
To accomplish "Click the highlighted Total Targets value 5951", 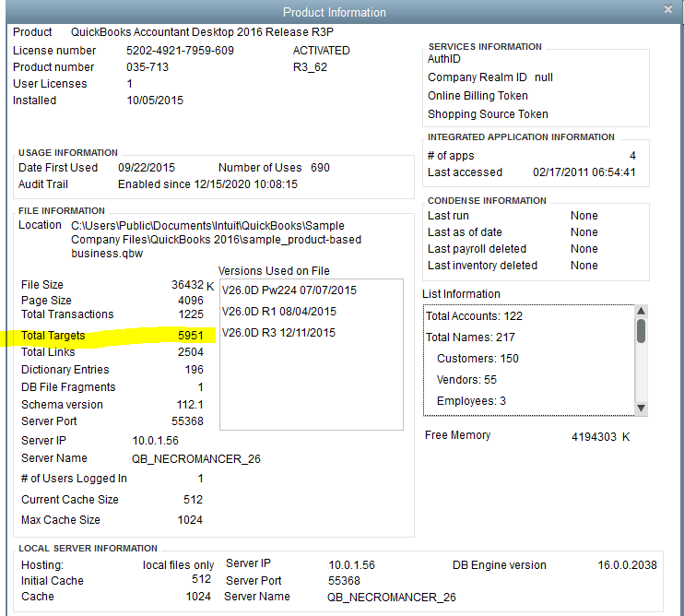I will click(191, 335).
